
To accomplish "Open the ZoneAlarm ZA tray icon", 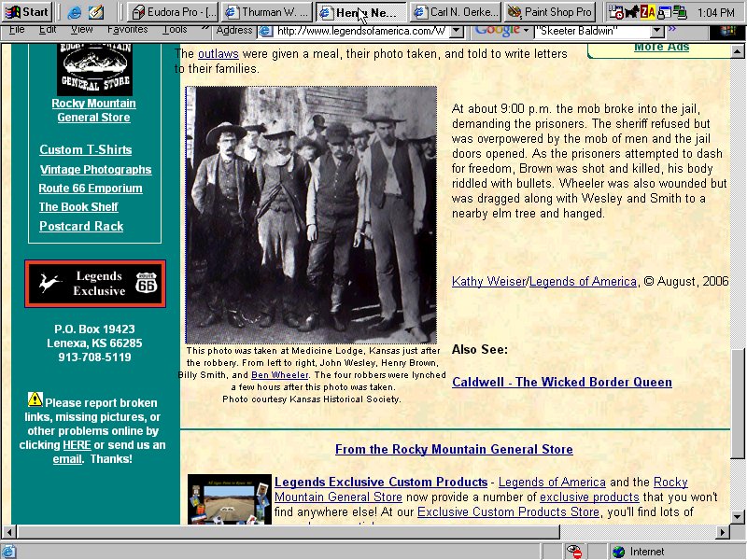I will [647, 12].
